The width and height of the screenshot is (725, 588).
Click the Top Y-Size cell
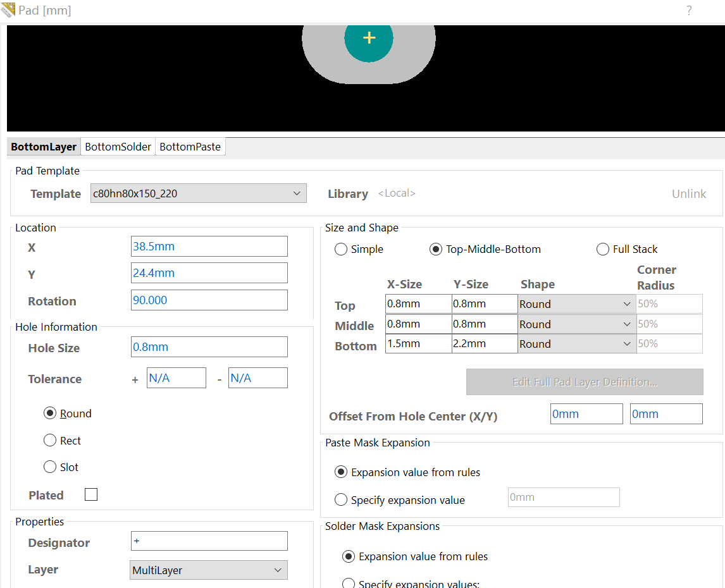[x=485, y=303]
